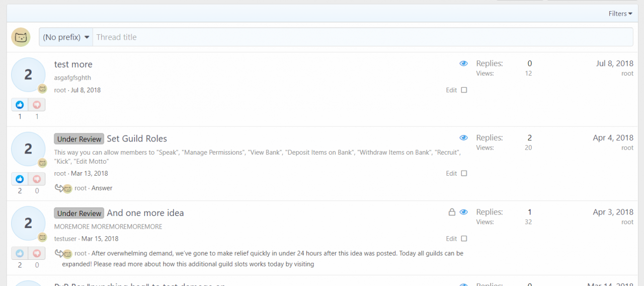Open the 'And one more idea' thread
The height and width of the screenshot is (286, 644).
[145, 213]
